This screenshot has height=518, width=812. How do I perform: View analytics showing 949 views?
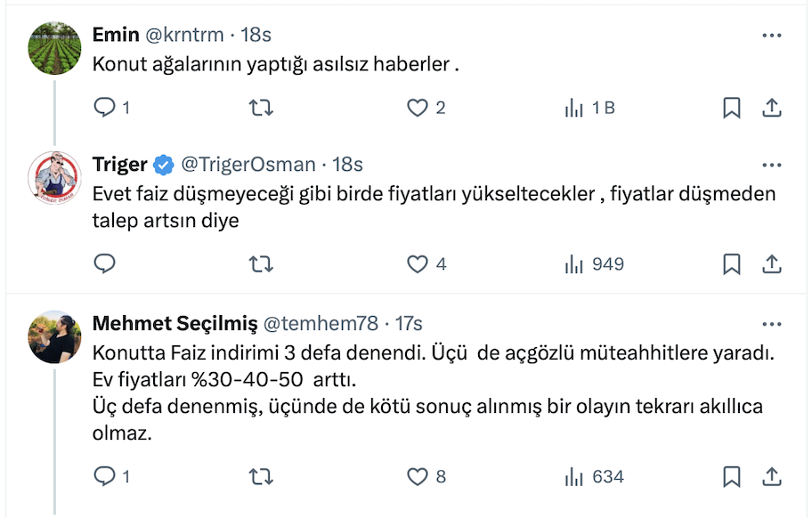point(594,264)
